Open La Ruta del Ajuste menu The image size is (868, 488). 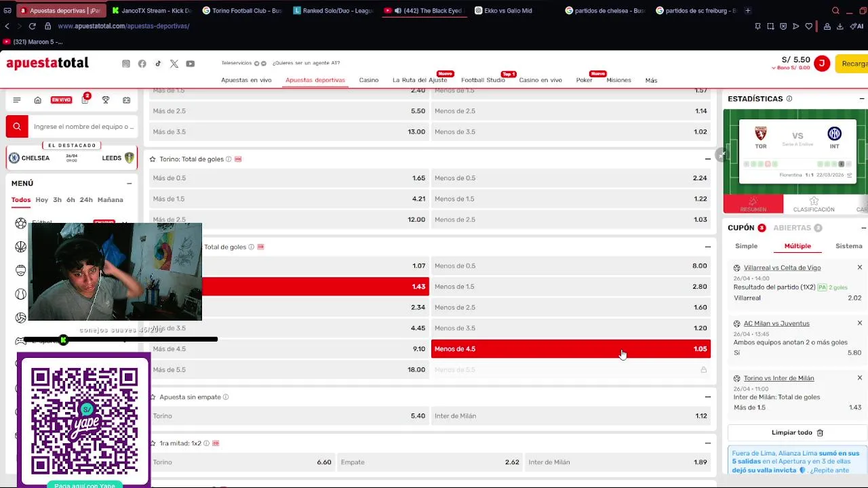(420, 80)
